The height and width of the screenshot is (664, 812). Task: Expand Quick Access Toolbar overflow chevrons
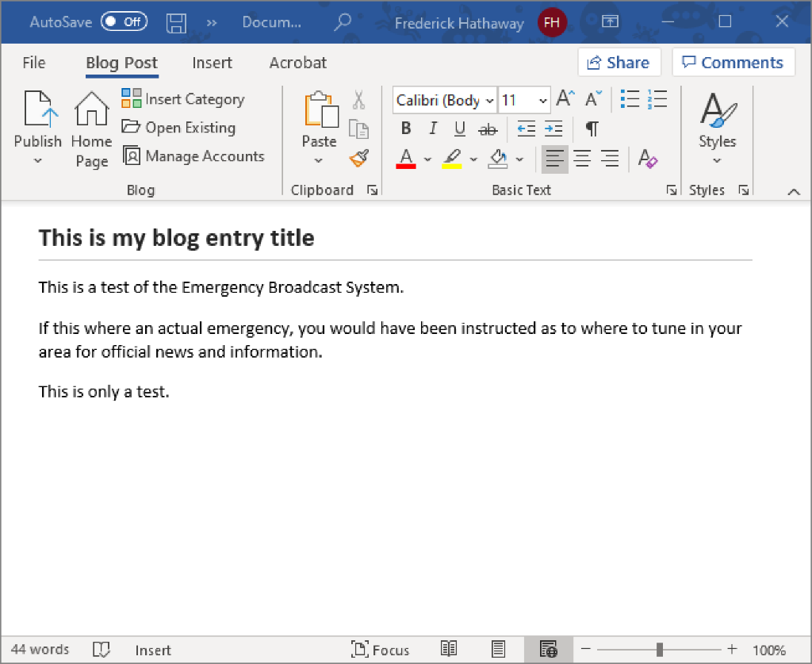[x=212, y=23]
